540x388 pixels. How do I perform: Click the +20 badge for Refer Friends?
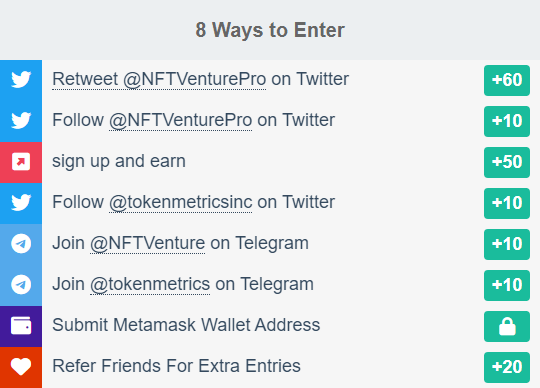507,367
